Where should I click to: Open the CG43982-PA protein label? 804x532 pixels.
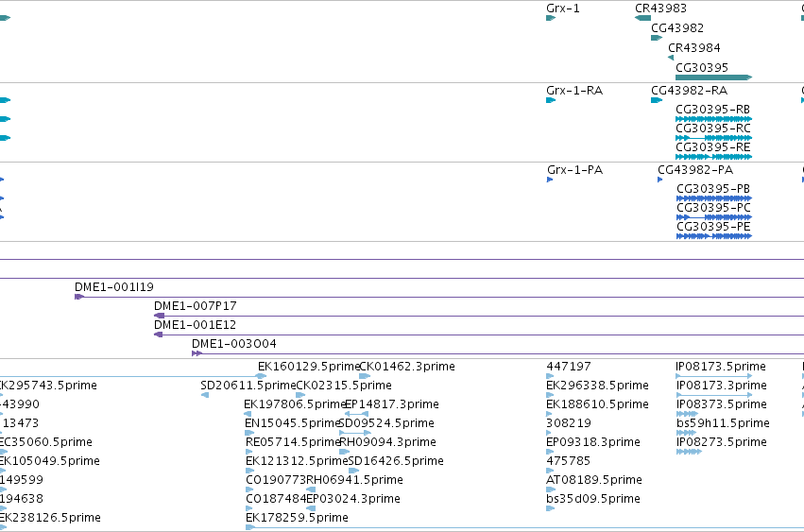coord(695,170)
